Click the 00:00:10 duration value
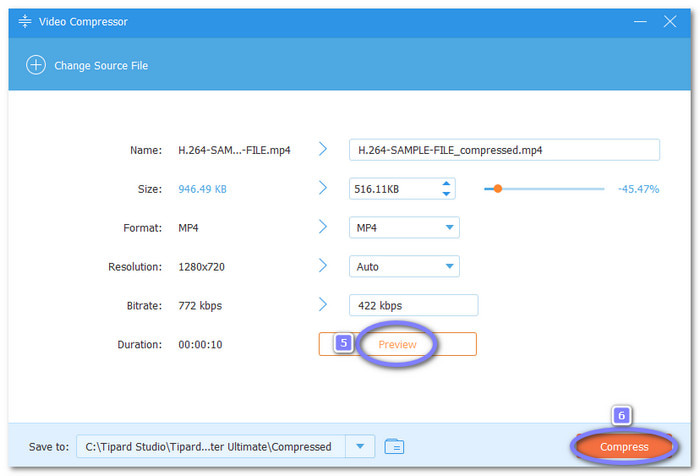The height and width of the screenshot is (476, 700). 200,344
